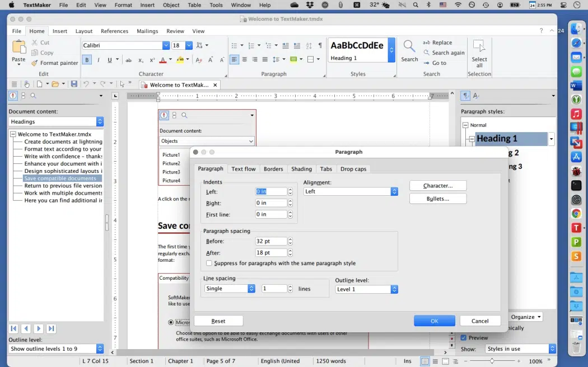588x367 pixels.
Task: Click the text highlight color icon
Action: tap(180, 60)
